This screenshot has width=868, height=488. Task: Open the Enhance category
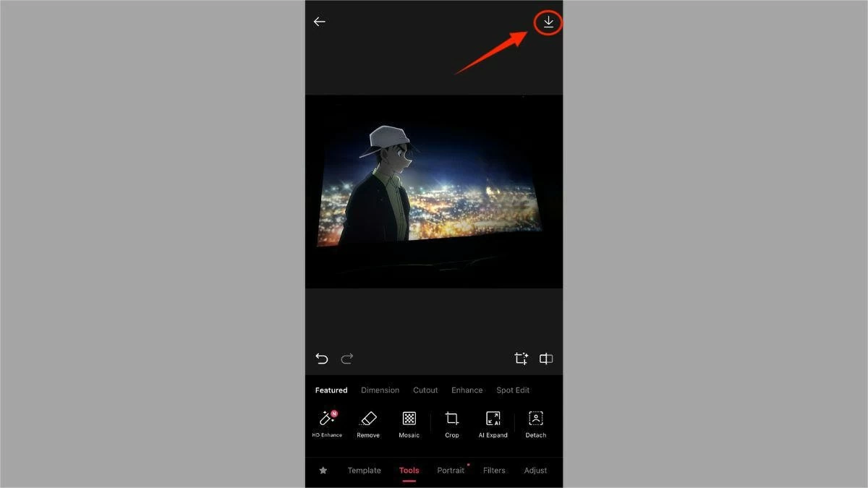tap(467, 390)
